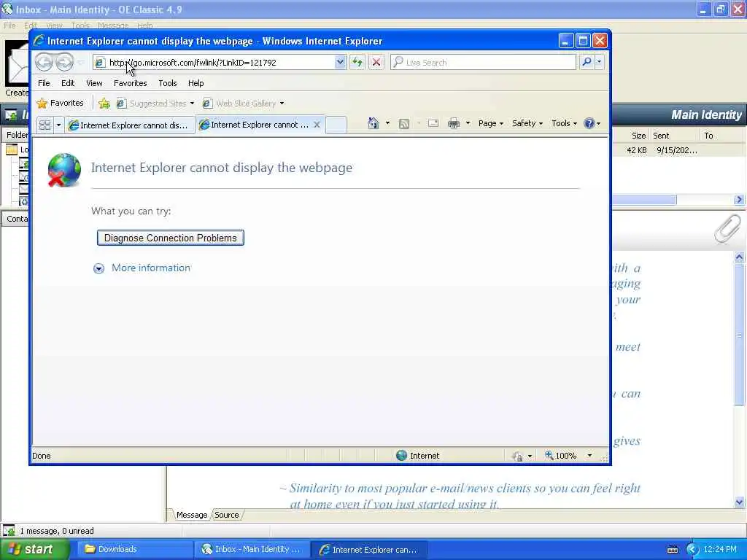The width and height of the screenshot is (747, 560).
Task: Open the Safety command menu
Action: (527, 123)
